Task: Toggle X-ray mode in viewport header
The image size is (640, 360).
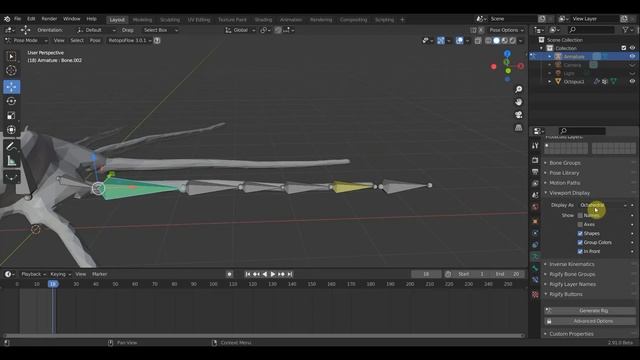Action: 478,40
